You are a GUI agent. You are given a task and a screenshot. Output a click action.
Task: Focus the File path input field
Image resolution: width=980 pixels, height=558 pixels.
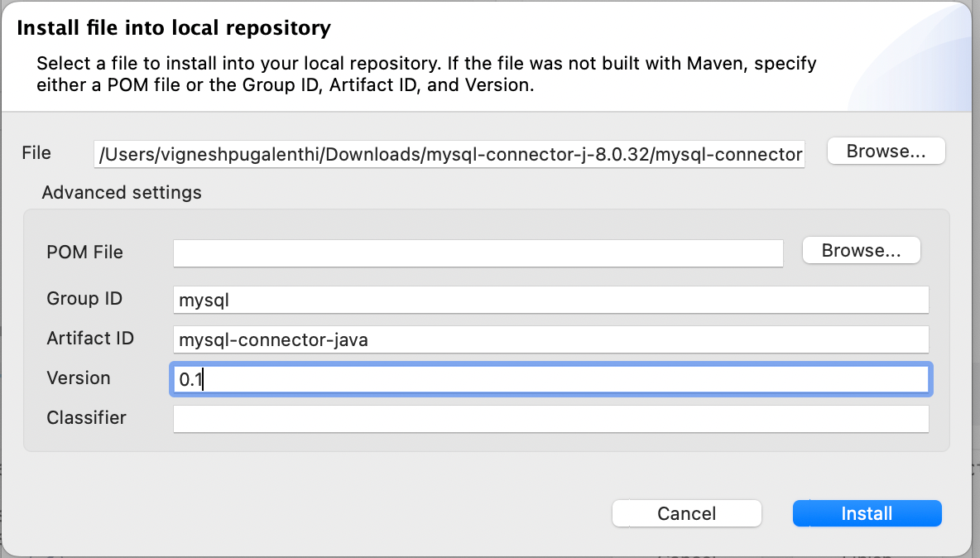click(449, 154)
